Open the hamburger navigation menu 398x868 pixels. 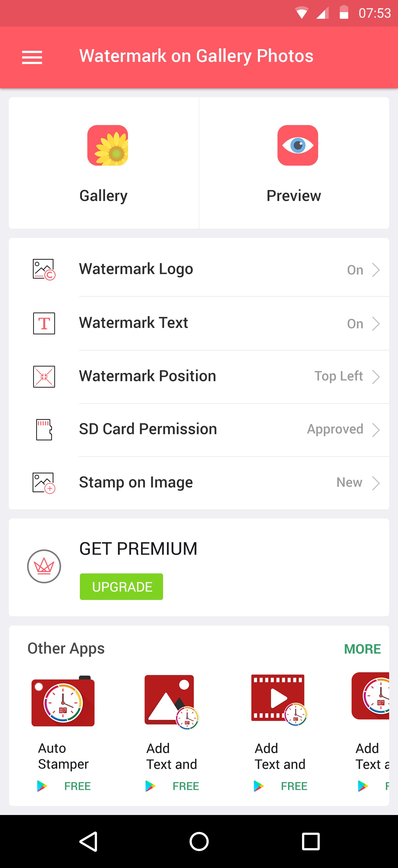(32, 57)
